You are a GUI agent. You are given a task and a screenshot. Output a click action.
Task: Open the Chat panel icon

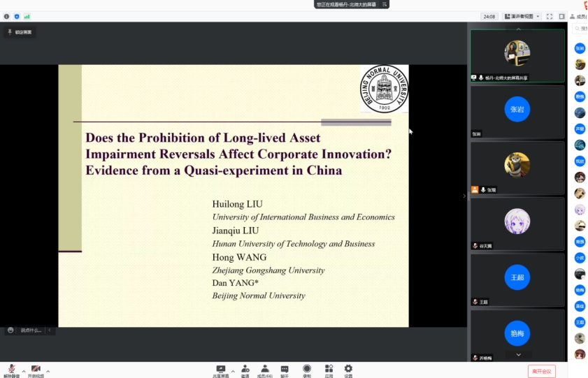point(285,370)
